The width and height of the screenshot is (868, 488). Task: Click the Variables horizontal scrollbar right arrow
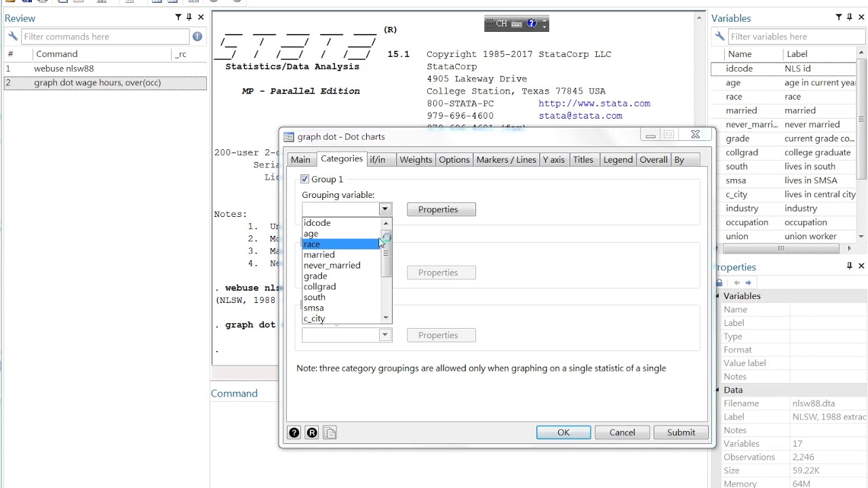click(x=850, y=249)
